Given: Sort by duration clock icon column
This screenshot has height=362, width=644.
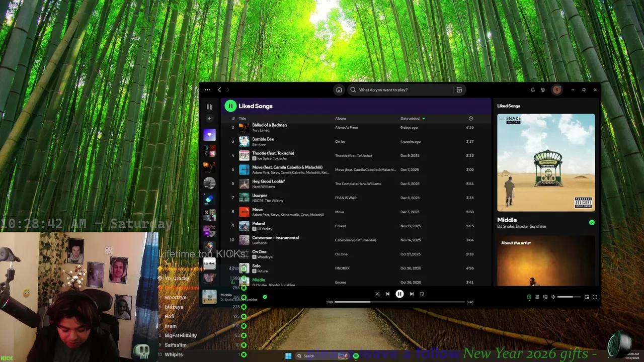Looking at the screenshot, I should (x=471, y=119).
